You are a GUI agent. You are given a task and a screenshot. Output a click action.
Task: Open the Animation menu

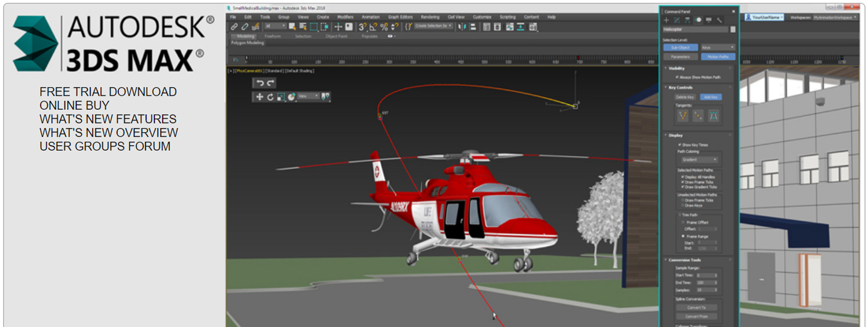click(x=371, y=17)
